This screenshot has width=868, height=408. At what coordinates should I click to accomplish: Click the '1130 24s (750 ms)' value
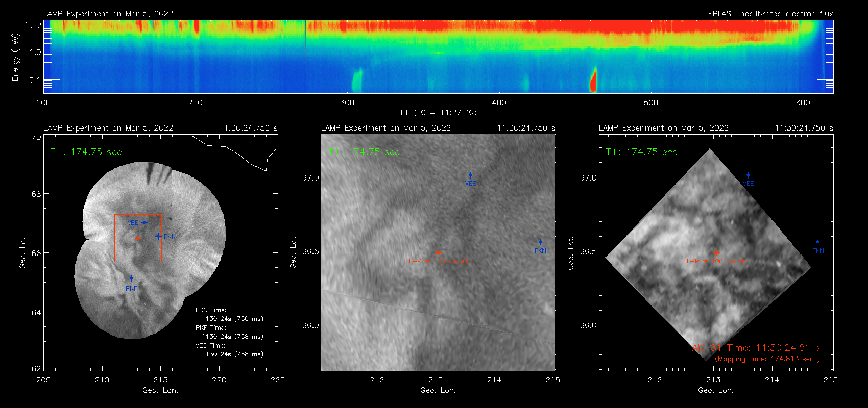click(233, 319)
